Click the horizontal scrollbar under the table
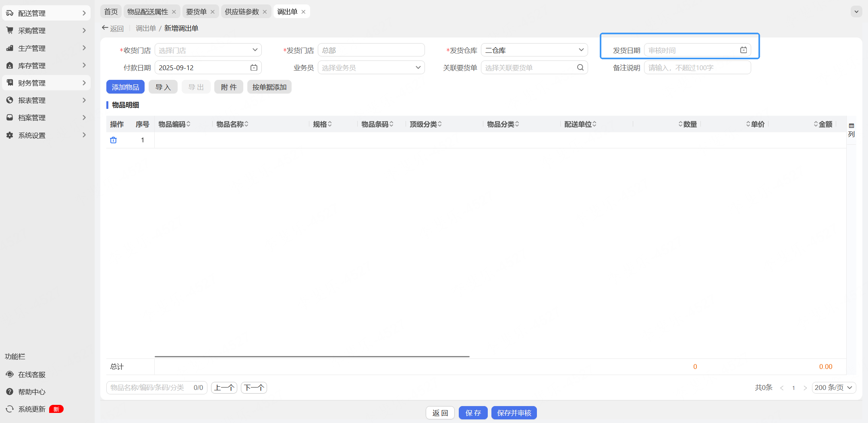 point(312,356)
